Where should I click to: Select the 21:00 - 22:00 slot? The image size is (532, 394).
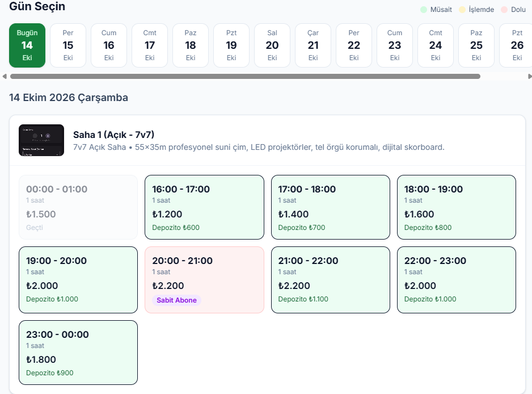point(331,280)
